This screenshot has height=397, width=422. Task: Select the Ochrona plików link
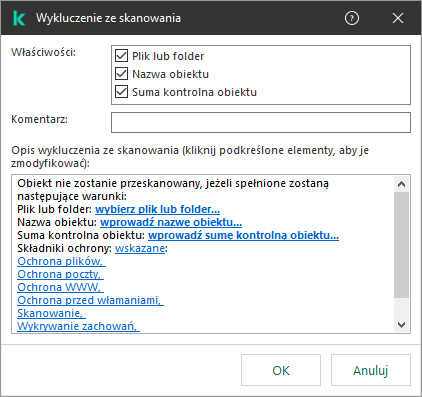click(61, 261)
